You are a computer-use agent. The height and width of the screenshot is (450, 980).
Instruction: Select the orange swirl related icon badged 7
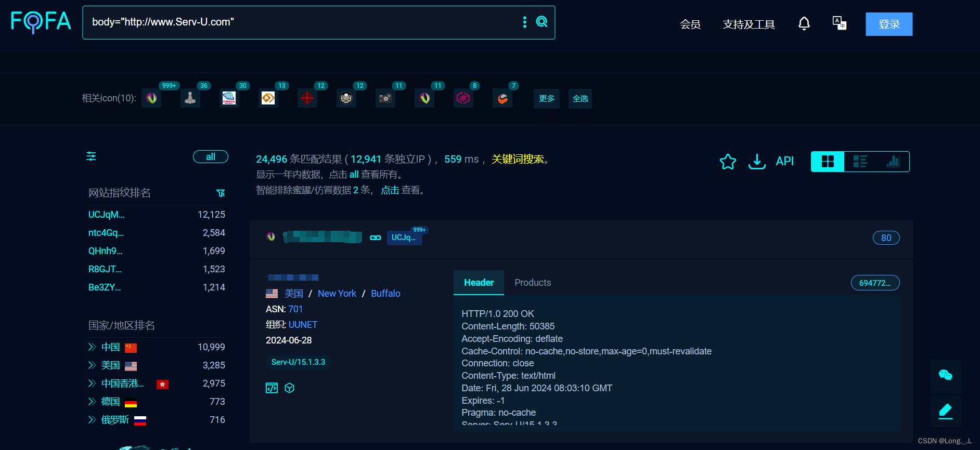(x=502, y=98)
